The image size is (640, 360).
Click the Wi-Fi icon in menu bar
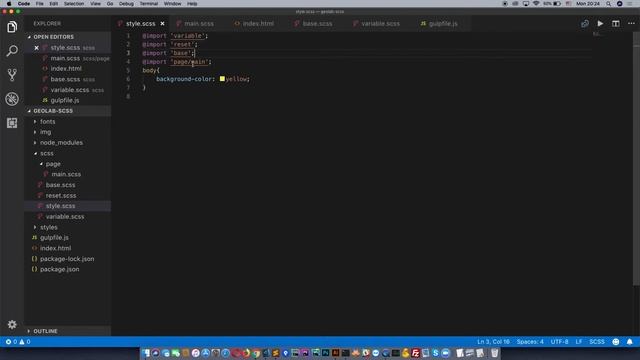tap(536, 4)
